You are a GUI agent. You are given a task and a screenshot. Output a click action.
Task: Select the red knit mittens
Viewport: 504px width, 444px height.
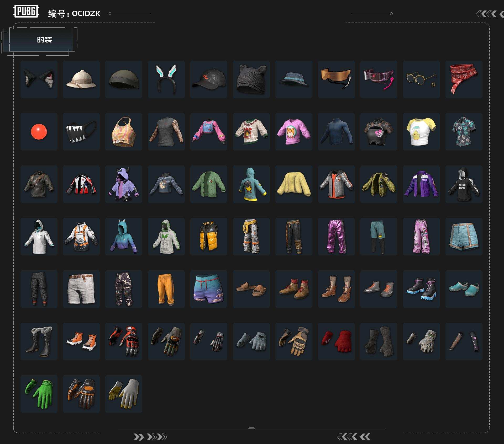[337, 341]
